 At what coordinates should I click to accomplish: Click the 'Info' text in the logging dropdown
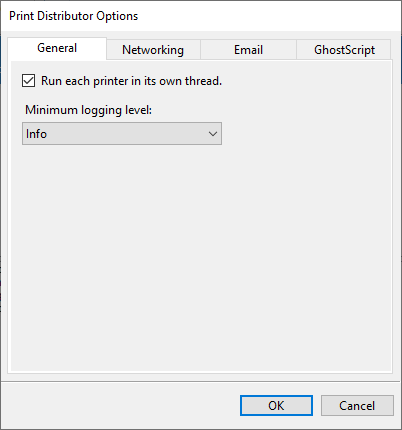point(36,134)
